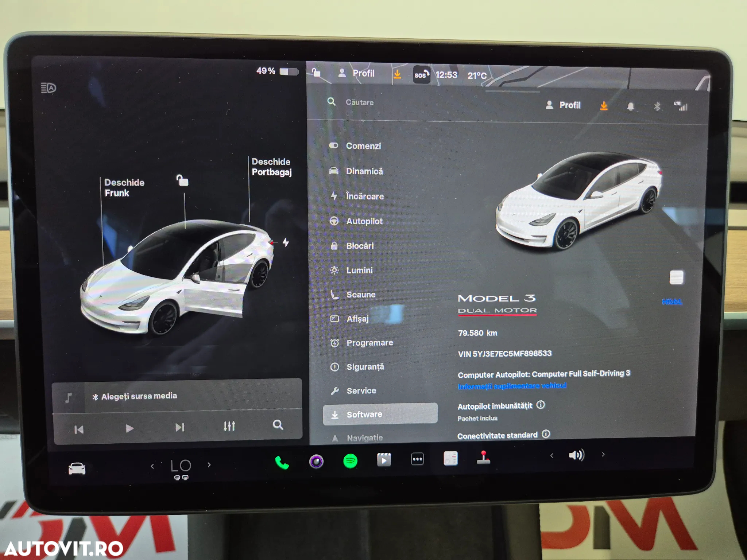The width and height of the screenshot is (747, 560).
Task: Tap the charge port lightning icon
Action: (x=286, y=242)
